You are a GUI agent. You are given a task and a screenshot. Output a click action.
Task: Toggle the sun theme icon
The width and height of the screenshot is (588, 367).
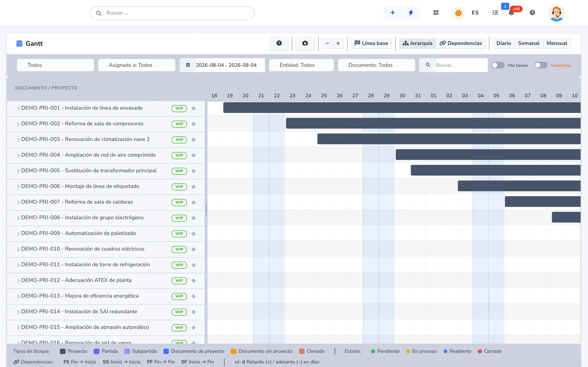click(458, 13)
